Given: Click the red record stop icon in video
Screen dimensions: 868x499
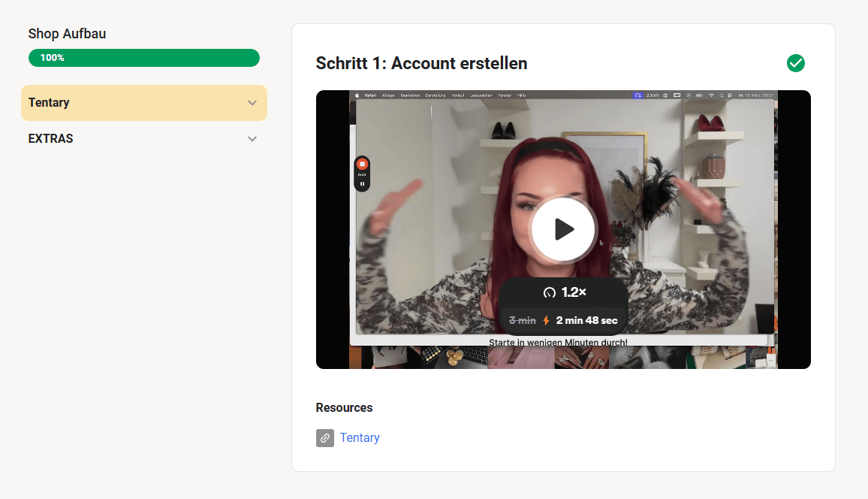Looking at the screenshot, I should (x=362, y=164).
